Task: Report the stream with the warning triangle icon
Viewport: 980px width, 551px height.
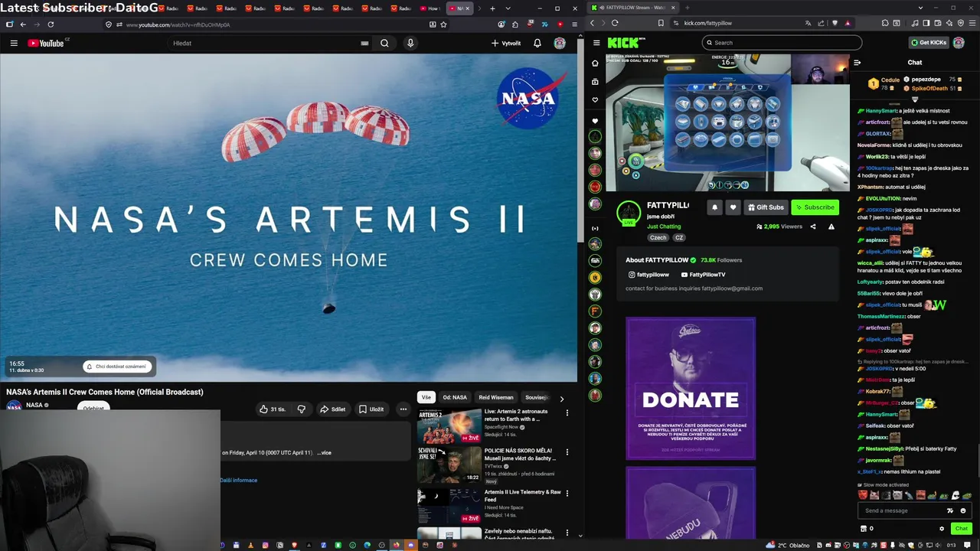Action: (831, 227)
